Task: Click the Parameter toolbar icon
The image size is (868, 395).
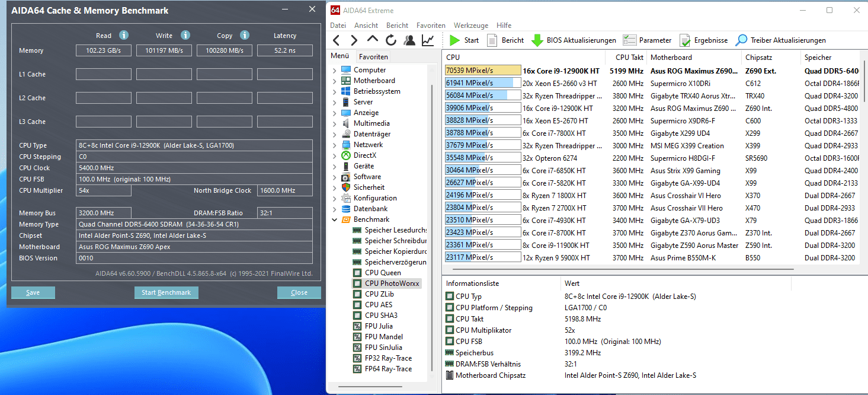Action: pos(630,40)
